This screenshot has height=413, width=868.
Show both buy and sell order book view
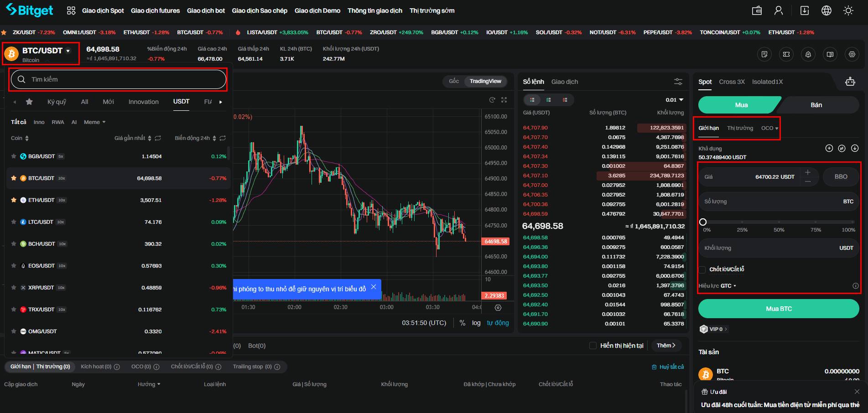tap(532, 100)
